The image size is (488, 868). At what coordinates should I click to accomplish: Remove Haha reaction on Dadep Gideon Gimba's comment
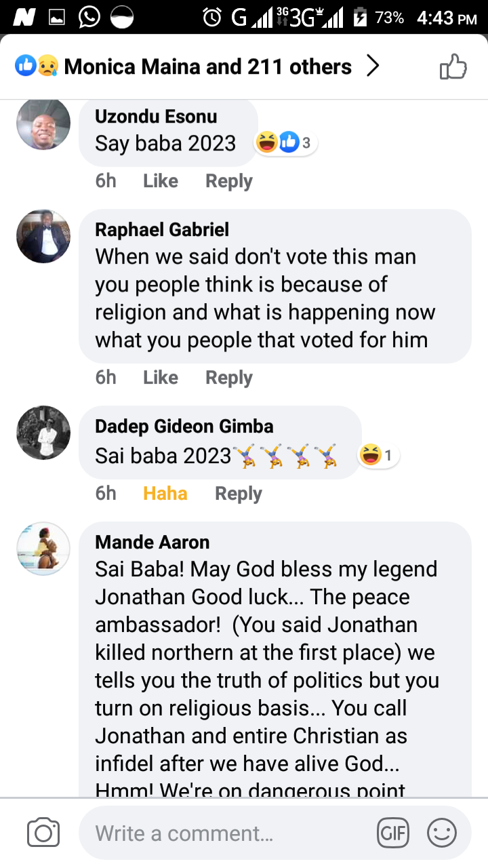[165, 494]
